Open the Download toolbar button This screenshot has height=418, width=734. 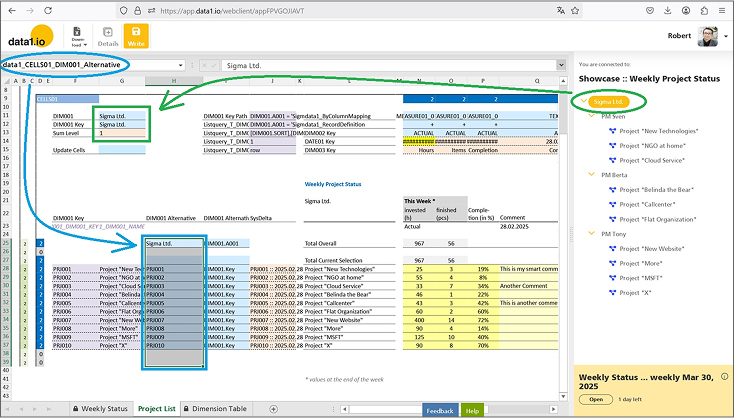77,37
